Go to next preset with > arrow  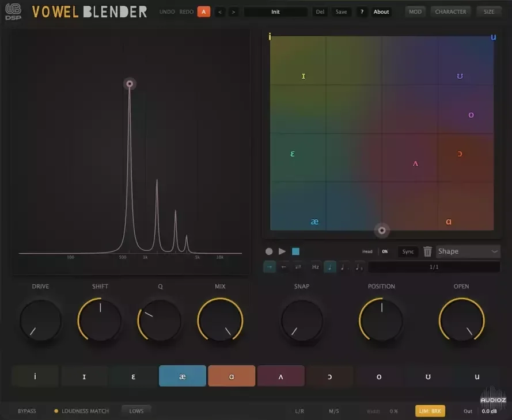point(233,12)
